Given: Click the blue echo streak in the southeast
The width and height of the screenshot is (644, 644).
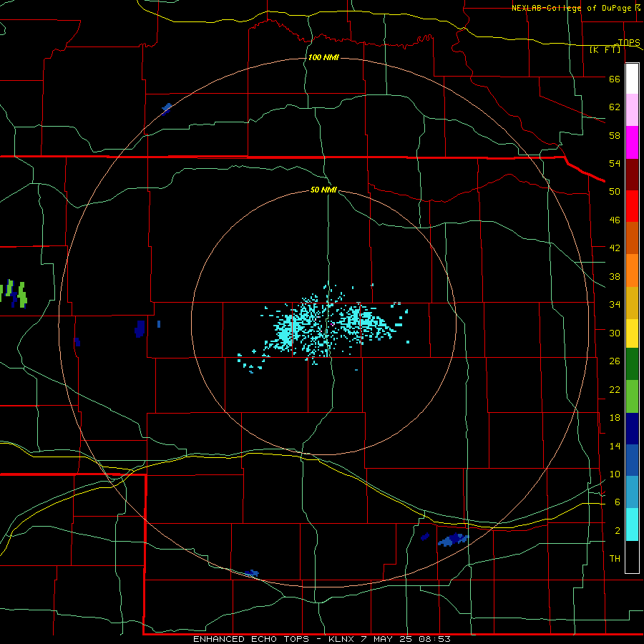Looking at the screenshot, I should tap(453, 540).
